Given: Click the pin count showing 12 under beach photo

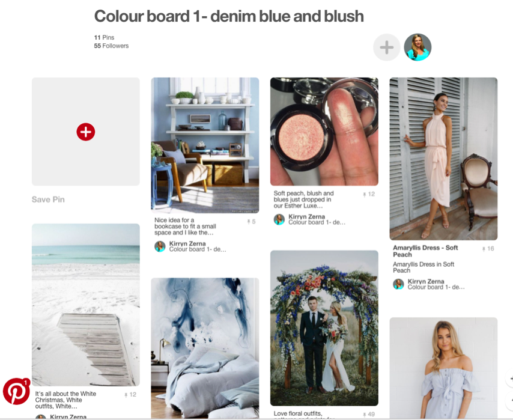Looking at the screenshot, I should pos(130,395).
